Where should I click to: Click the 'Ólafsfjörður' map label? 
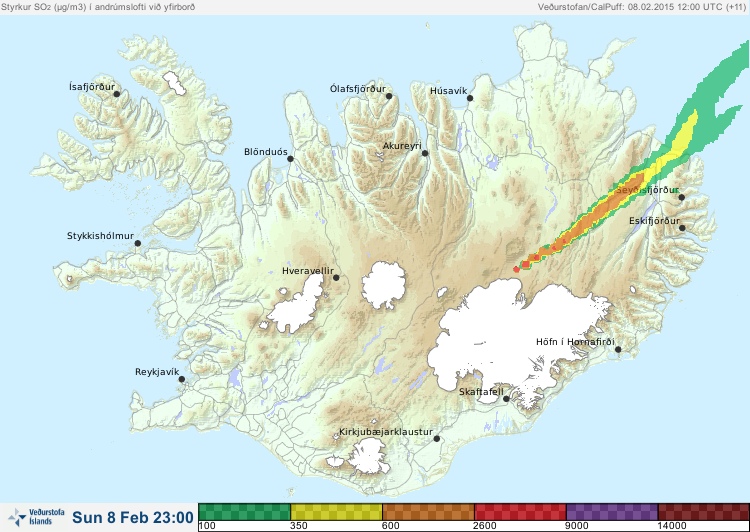358,89
